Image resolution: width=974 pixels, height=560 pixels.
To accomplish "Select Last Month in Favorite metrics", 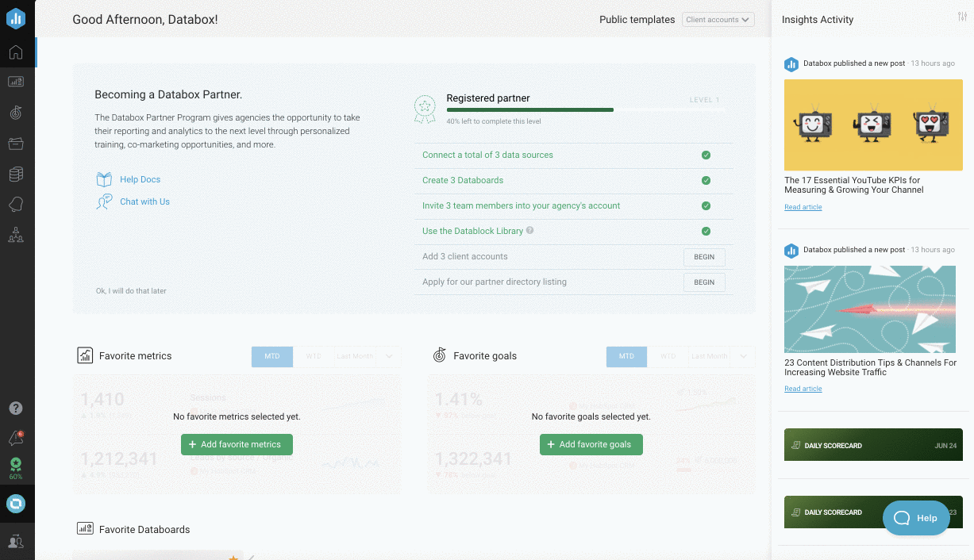I will [x=355, y=356].
